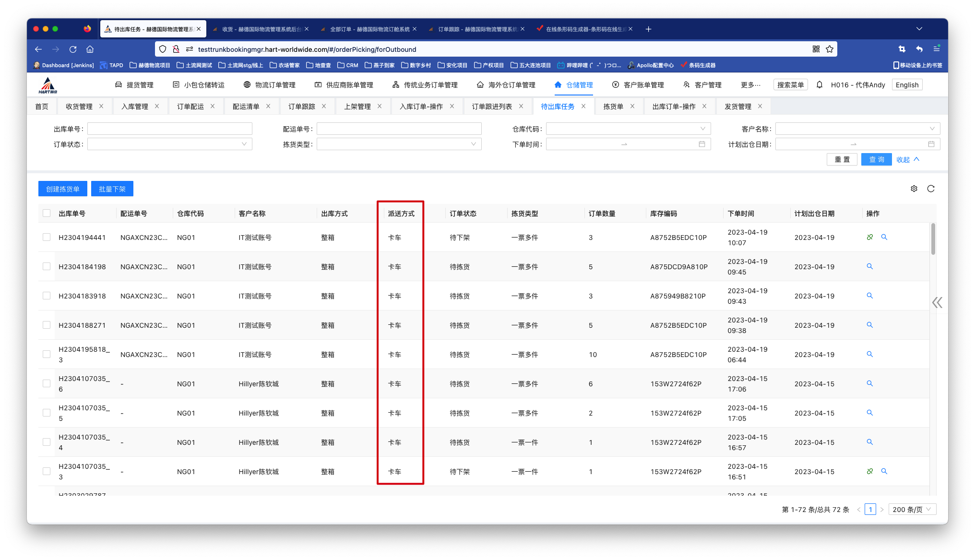Open the 200 条/页 page size dropdown

pyautogui.click(x=912, y=509)
